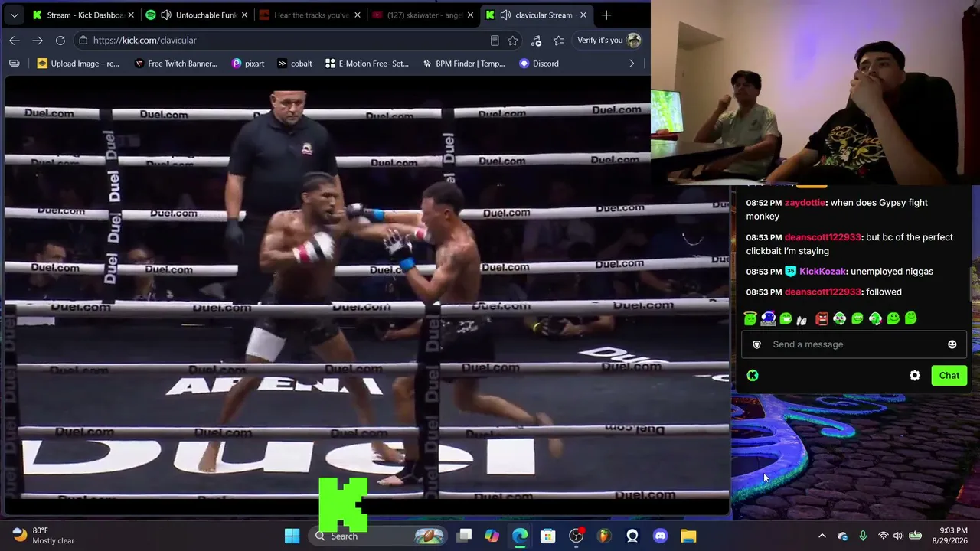This screenshot has height=551, width=980.
Task: Open OBS Studio from the taskbar
Action: [576, 536]
